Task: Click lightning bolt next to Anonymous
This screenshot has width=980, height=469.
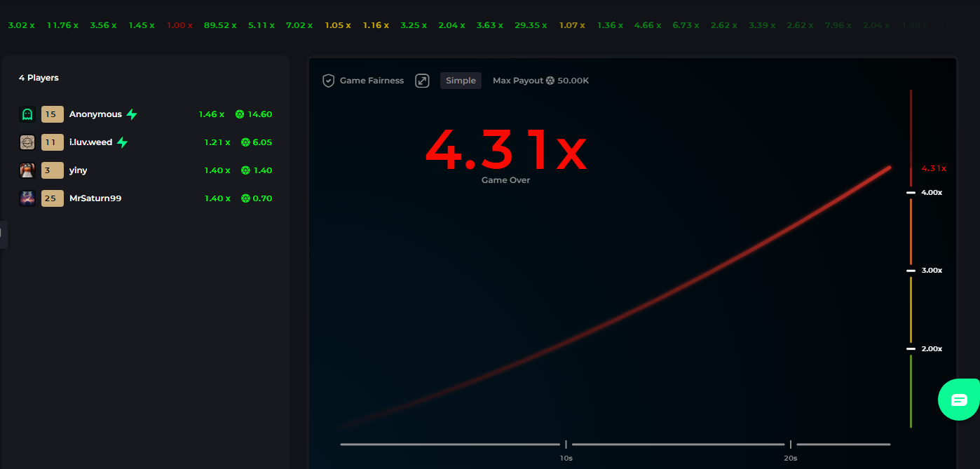Action: 132,114
